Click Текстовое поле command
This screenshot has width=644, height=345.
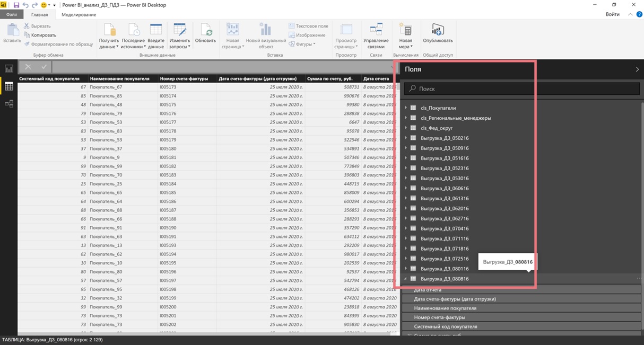308,26
